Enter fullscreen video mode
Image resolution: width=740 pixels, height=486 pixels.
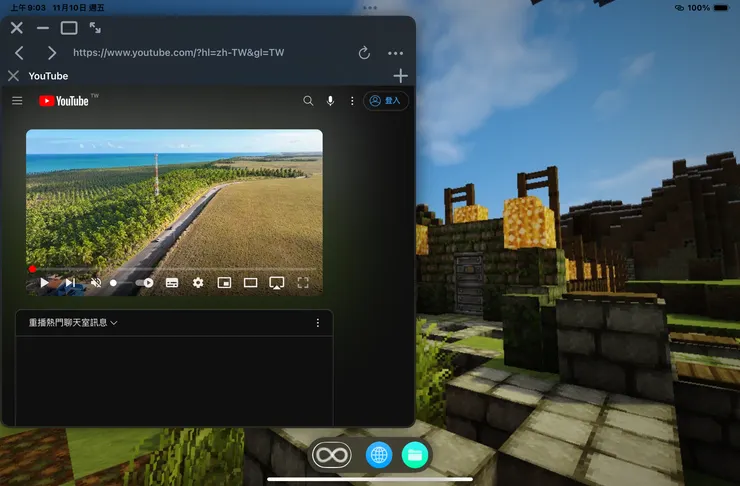(x=303, y=283)
